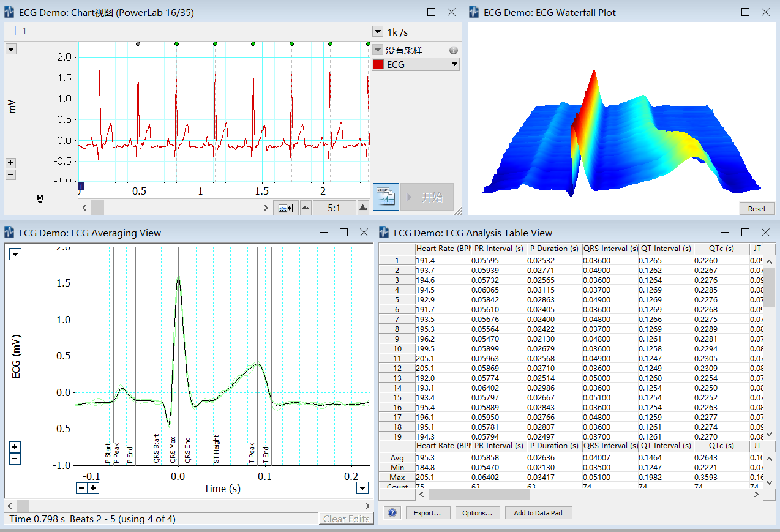Click Add to Data Pad button
Screen dimensions: 780x532
[x=538, y=513]
